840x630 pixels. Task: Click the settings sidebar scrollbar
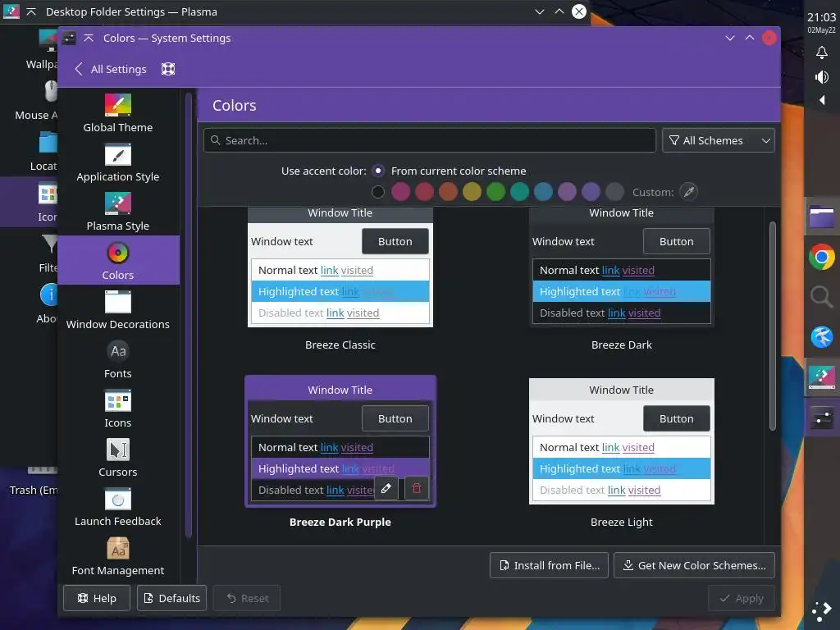click(189, 316)
